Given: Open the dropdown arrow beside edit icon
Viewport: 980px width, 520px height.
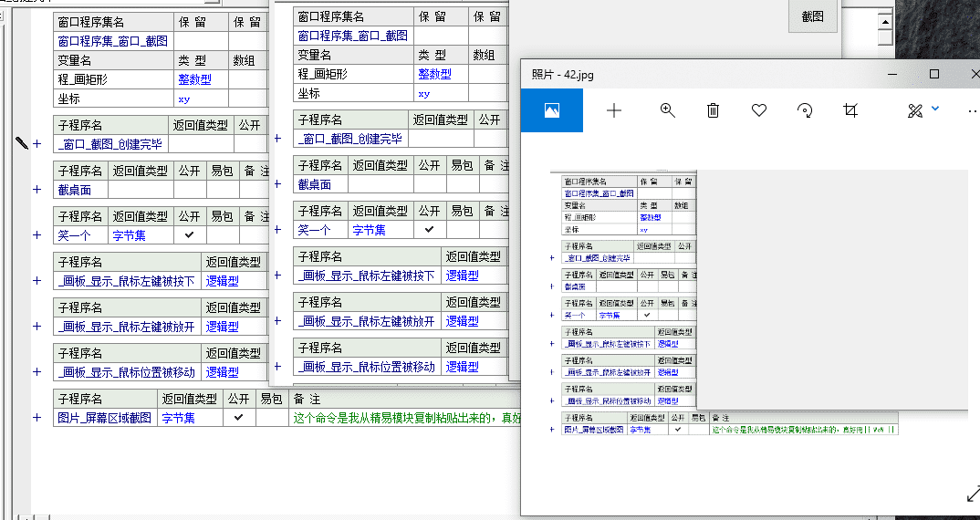Looking at the screenshot, I should pos(935,109).
